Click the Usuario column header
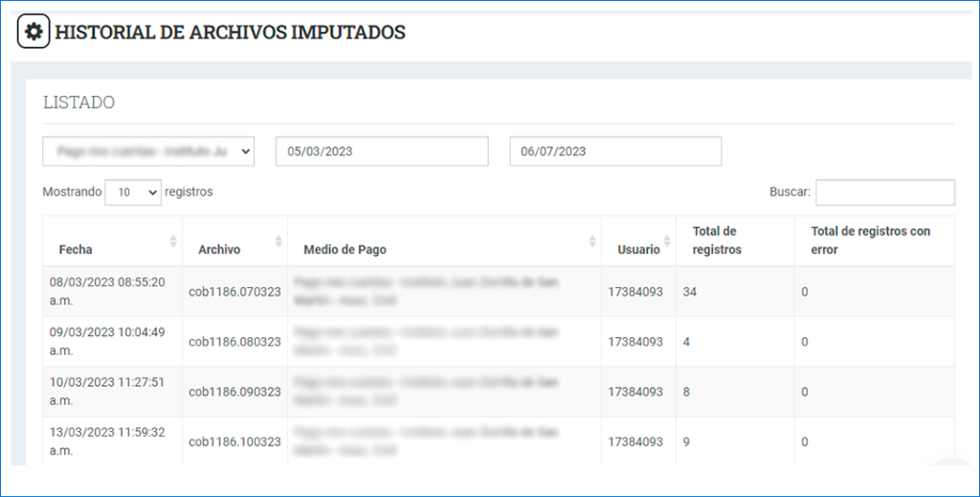 coord(638,249)
